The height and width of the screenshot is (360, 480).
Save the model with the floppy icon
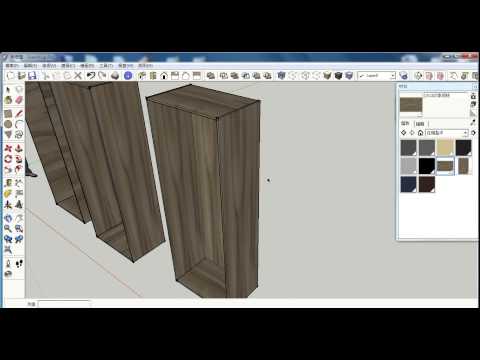click(32, 76)
